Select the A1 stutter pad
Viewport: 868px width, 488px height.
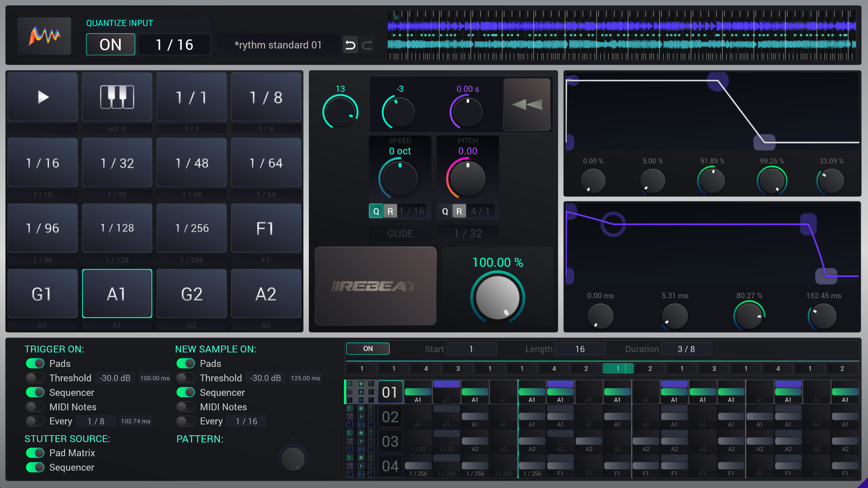tap(117, 294)
